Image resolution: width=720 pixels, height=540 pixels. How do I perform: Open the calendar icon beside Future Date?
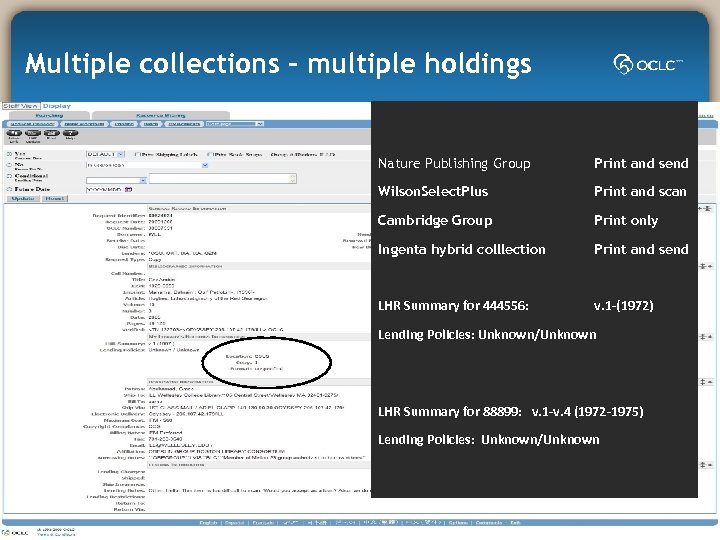(129, 189)
